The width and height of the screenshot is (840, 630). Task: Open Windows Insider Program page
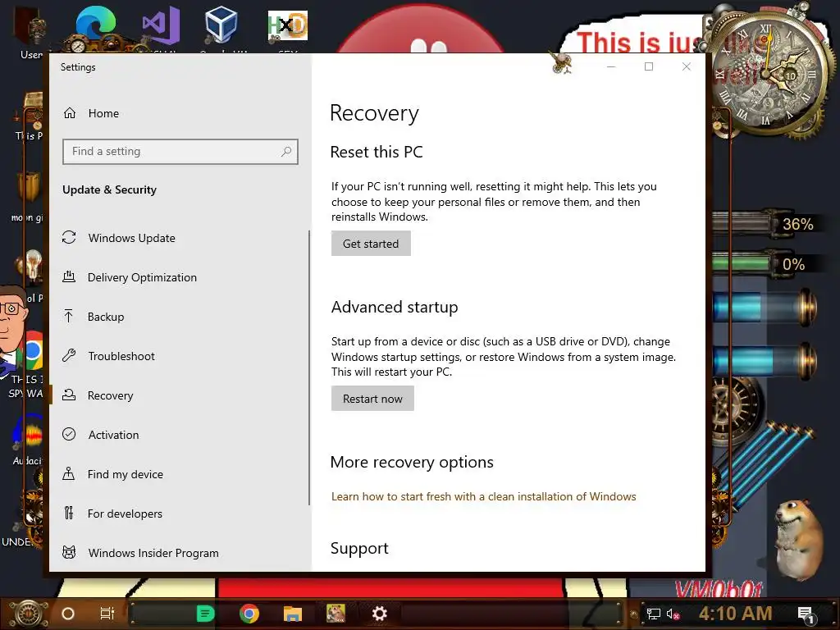tap(153, 553)
